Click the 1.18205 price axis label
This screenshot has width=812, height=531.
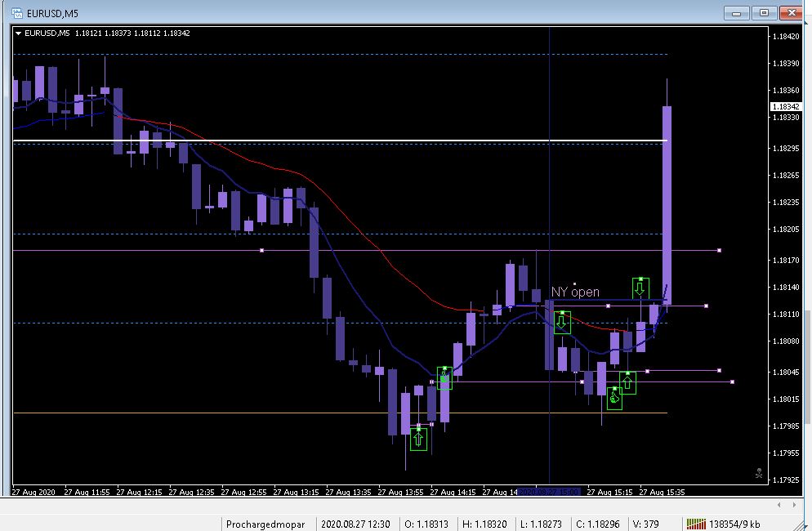[786, 229]
